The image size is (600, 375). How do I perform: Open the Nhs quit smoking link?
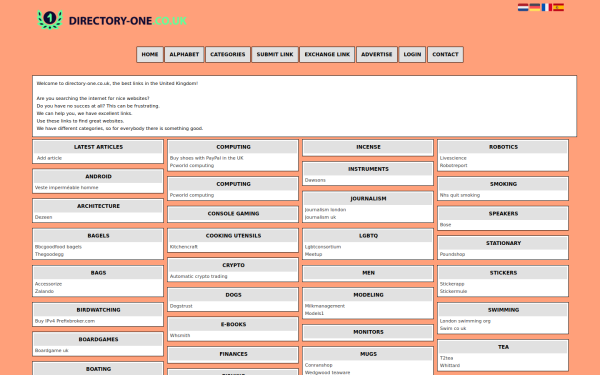460,195
